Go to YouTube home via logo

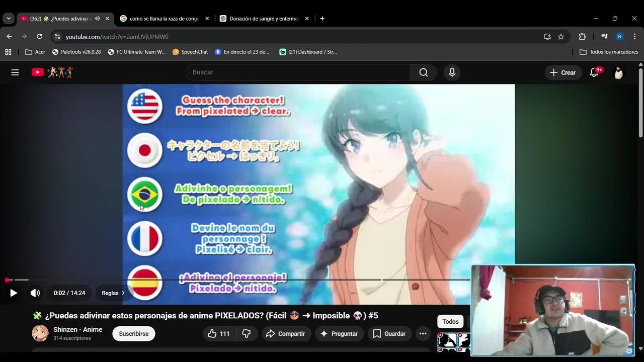point(52,72)
